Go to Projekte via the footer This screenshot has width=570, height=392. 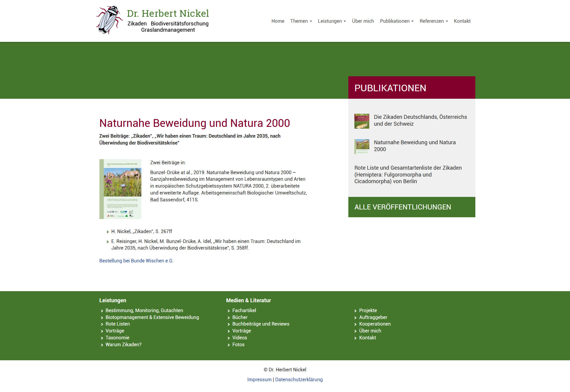(368, 310)
